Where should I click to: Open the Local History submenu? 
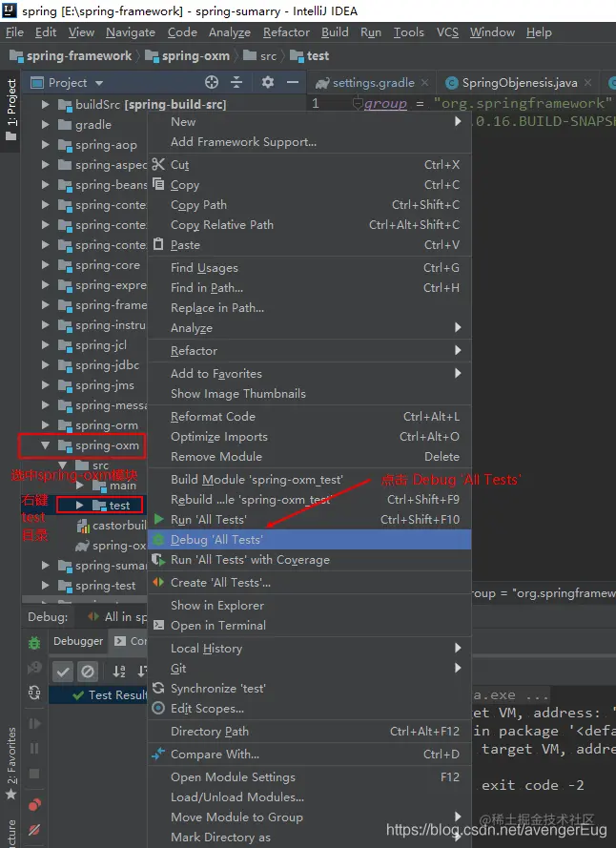pos(309,648)
